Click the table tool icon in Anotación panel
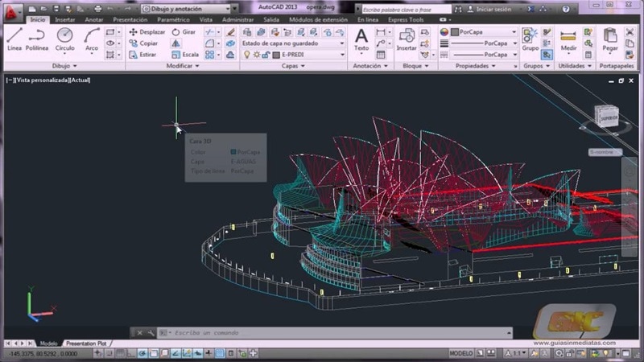This screenshot has height=362, width=644. pos(381,55)
